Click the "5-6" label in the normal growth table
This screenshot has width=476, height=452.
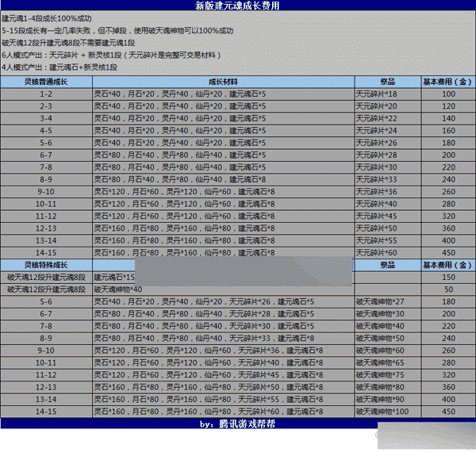[x=46, y=143]
